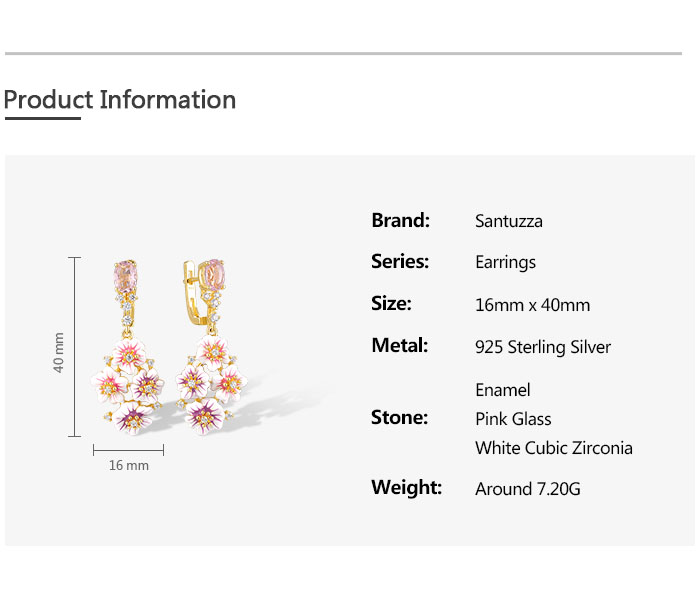This screenshot has width=700, height=596.
Task: Click the Size: label
Action: (x=392, y=304)
